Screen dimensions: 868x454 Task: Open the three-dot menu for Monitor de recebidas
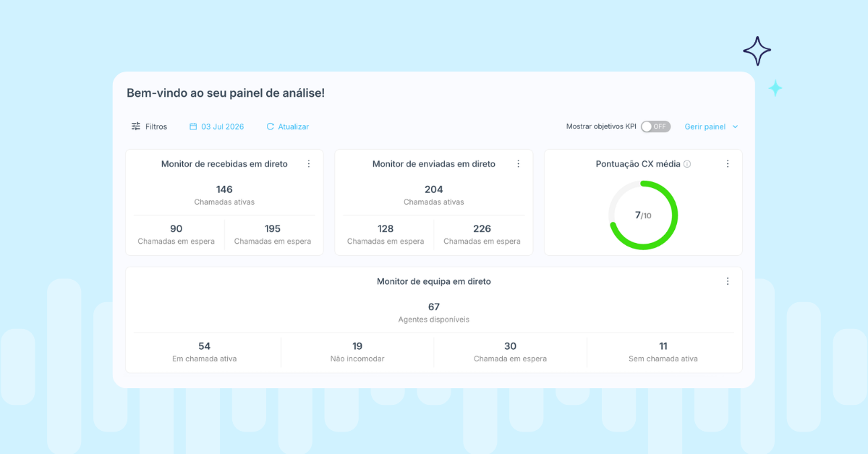point(309,164)
